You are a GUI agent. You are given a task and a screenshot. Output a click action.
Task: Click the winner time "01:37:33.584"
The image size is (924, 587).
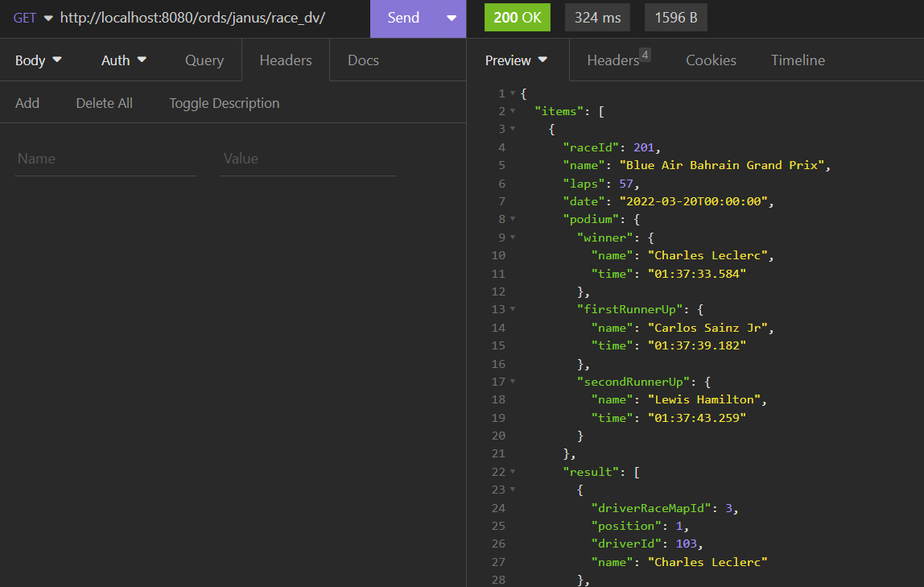click(697, 274)
